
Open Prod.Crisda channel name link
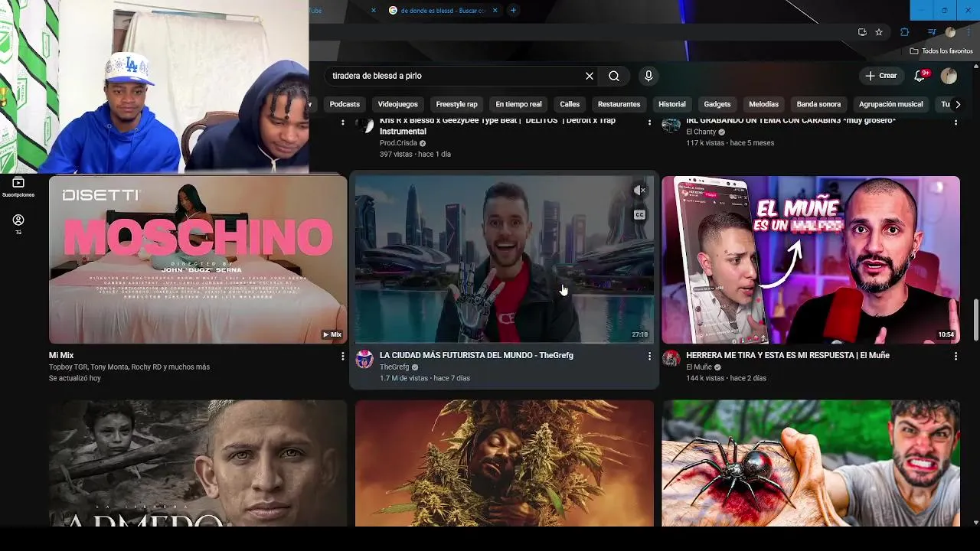point(397,143)
